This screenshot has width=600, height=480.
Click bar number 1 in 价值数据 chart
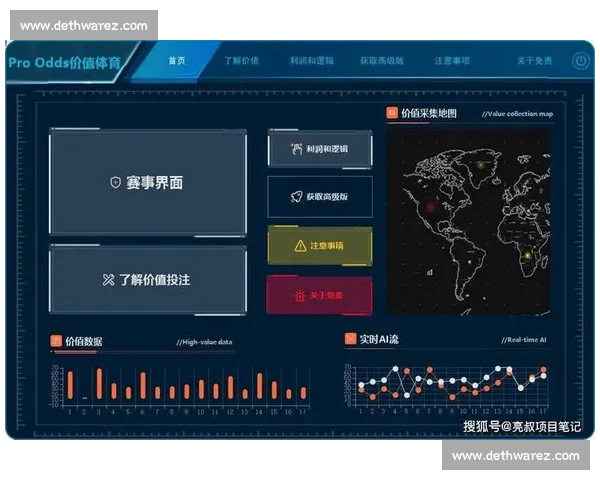click(70, 385)
